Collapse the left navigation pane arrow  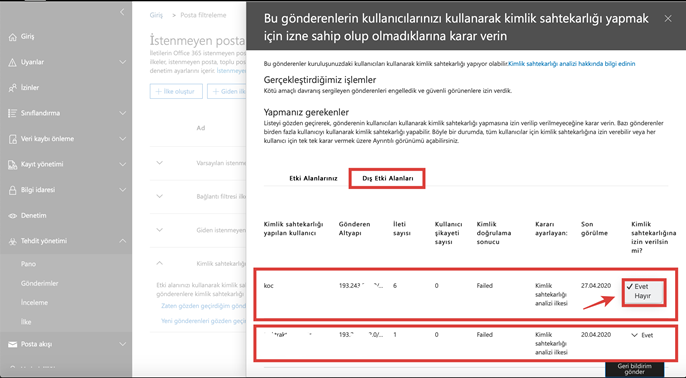point(122,12)
